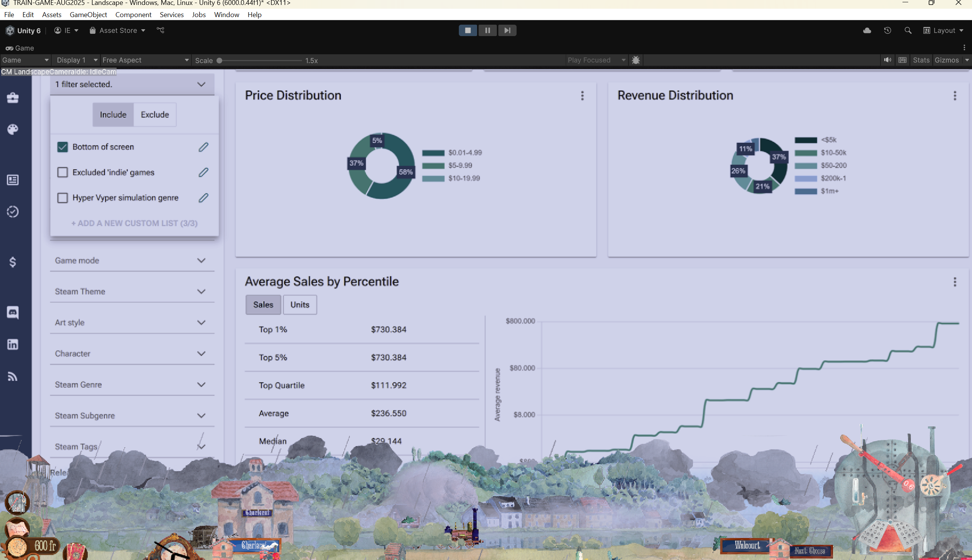Toggle Gizmos in Game view

point(946,60)
